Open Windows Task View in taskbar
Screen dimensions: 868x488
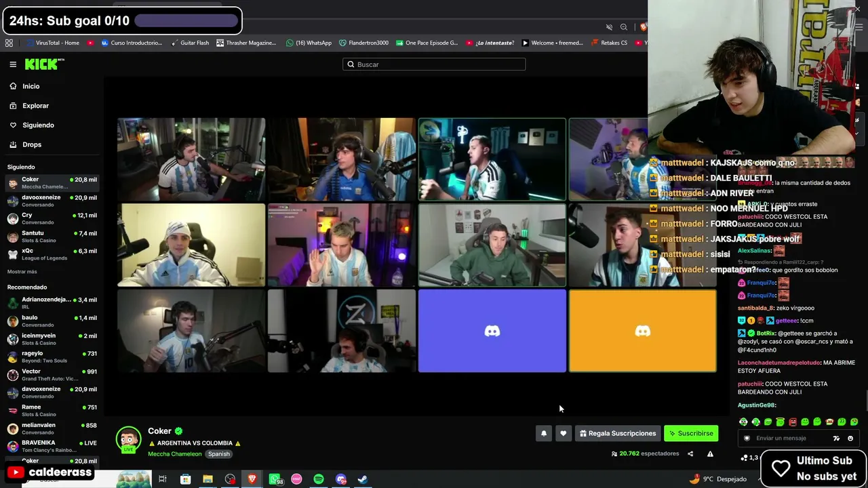coord(163,479)
